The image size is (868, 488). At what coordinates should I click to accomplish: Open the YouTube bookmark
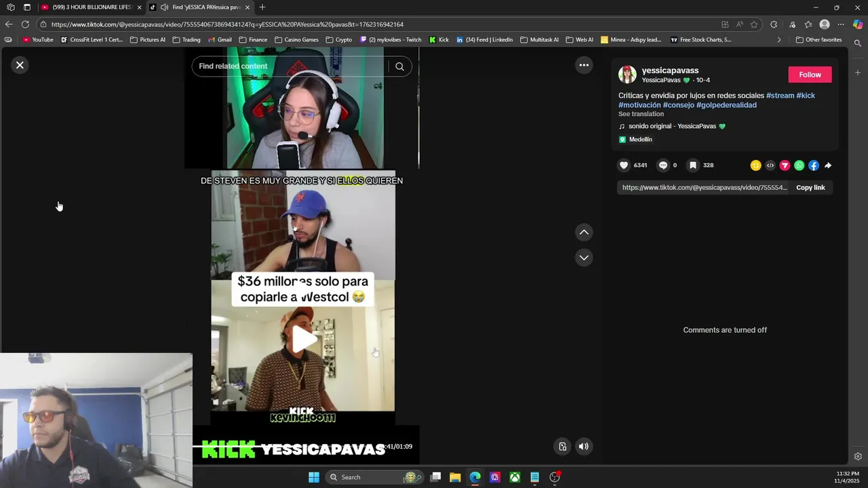[38, 40]
